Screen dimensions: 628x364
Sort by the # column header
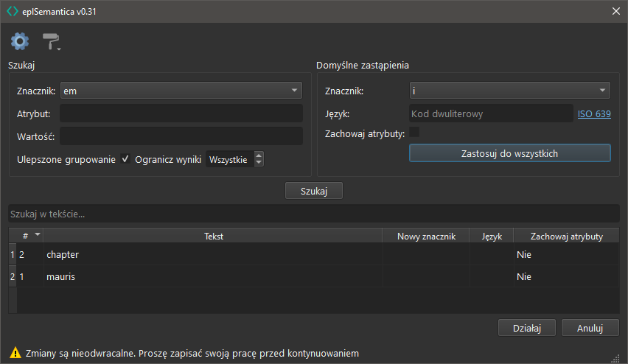click(x=29, y=236)
